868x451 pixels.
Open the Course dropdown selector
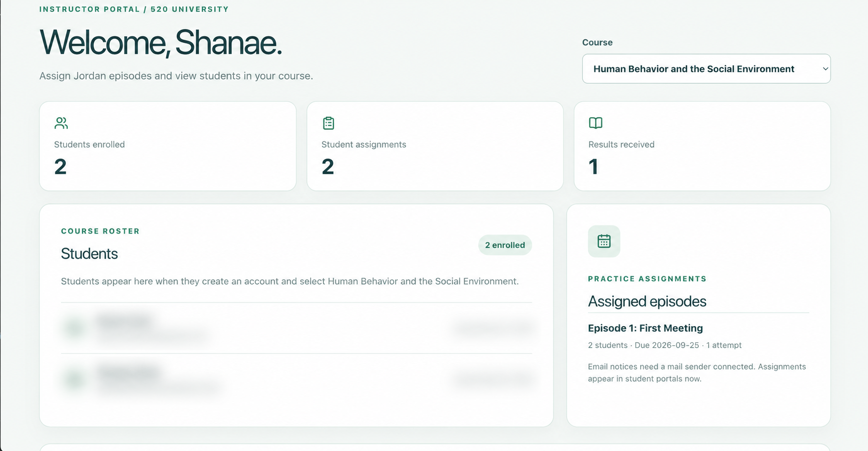click(x=706, y=69)
